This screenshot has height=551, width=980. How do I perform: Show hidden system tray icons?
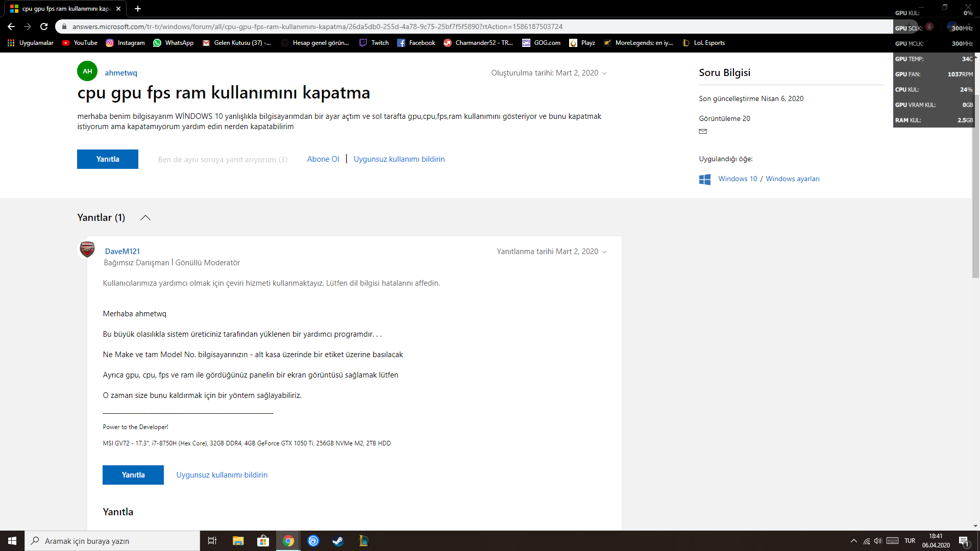853,541
